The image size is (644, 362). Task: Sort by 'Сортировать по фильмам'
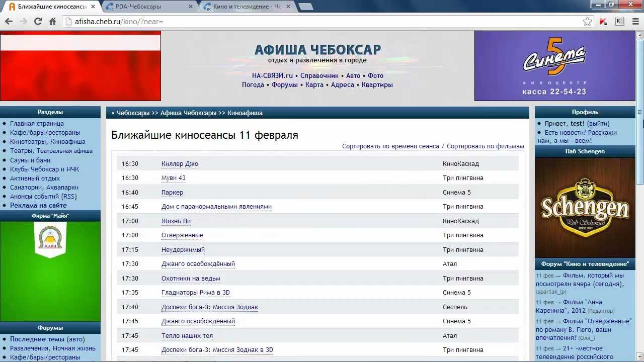[x=486, y=146]
